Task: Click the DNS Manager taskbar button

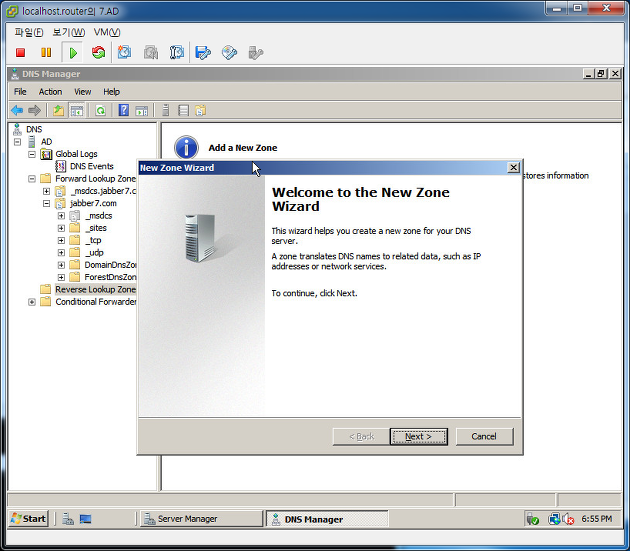Action: (x=327, y=519)
